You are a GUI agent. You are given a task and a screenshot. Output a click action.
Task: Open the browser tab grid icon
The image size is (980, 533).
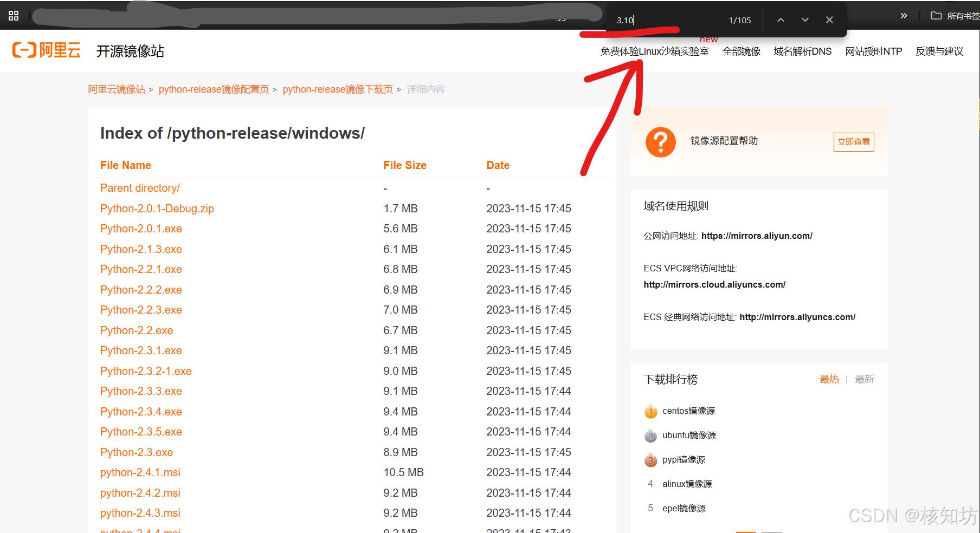click(x=14, y=16)
